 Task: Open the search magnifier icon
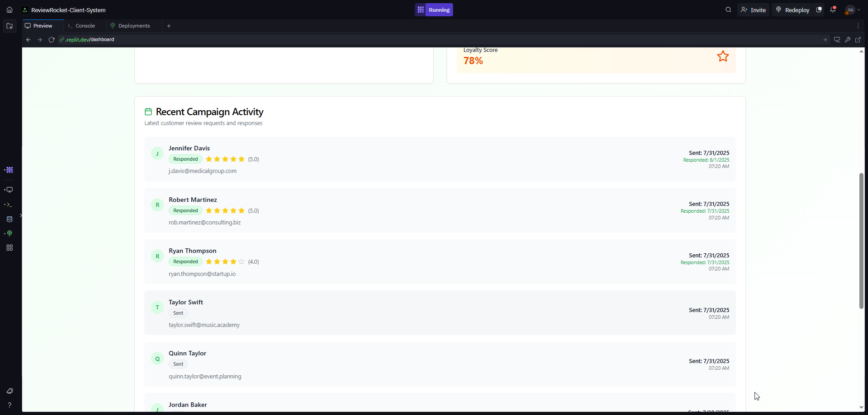(x=728, y=10)
